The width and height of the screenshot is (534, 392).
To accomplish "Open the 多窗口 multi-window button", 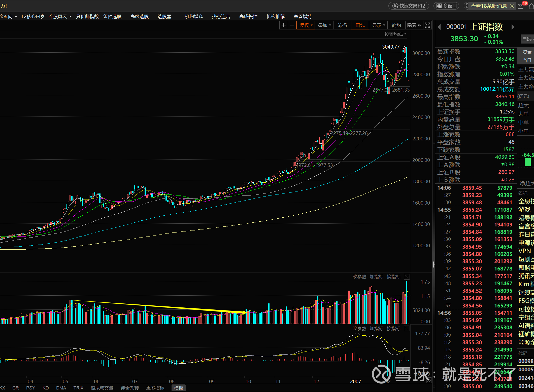I will click(x=446, y=6).
